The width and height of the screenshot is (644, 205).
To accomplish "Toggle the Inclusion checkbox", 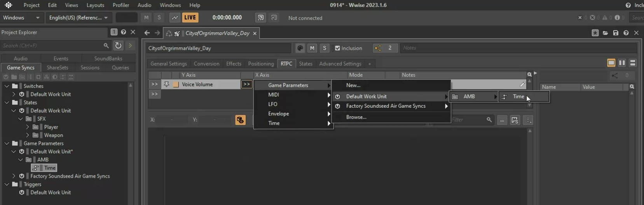I will click(337, 48).
